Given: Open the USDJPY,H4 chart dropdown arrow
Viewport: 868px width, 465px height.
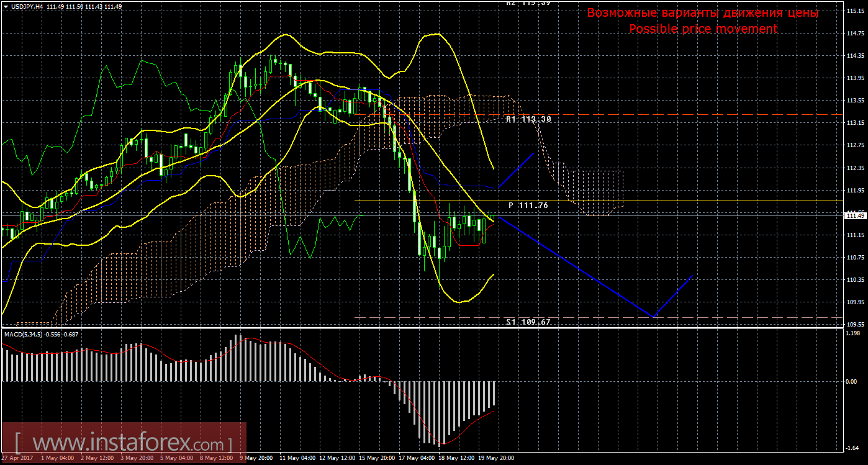Looking at the screenshot, I should click(5, 6).
